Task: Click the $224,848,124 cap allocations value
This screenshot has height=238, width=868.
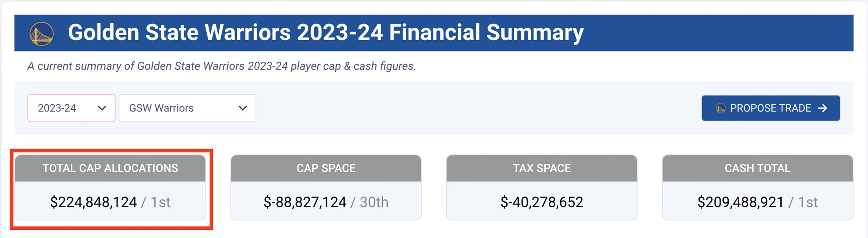Action: click(94, 202)
